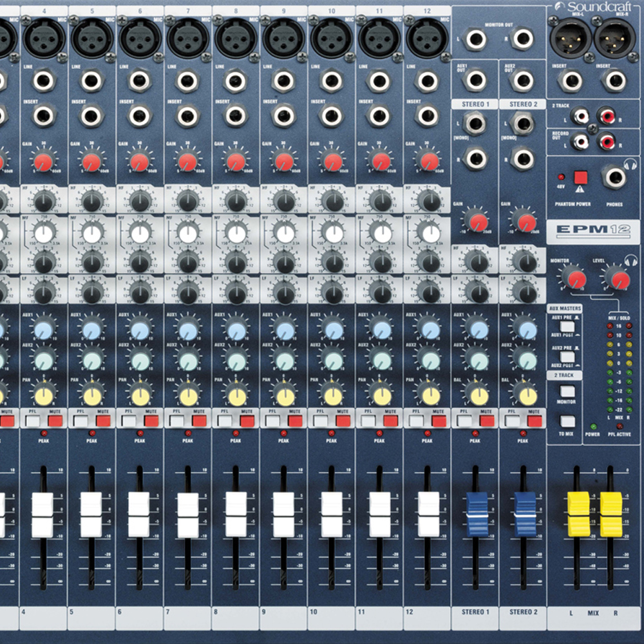This screenshot has width=644, height=644.
Task: Click the MONITOR OUT L jack
Action: click(475, 39)
